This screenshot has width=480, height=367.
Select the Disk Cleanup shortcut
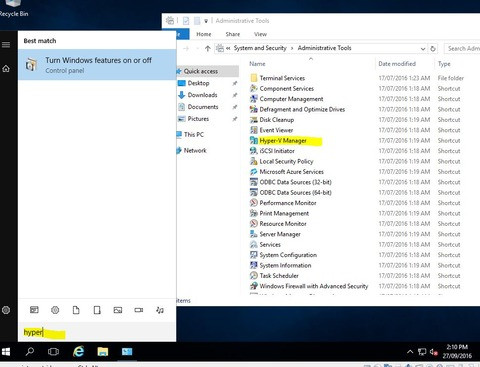coord(277,120)
